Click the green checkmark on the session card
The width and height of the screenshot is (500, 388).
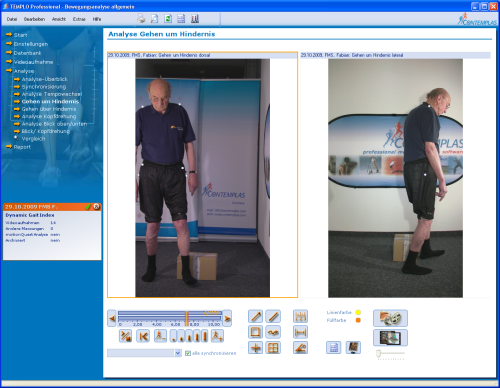88,207
